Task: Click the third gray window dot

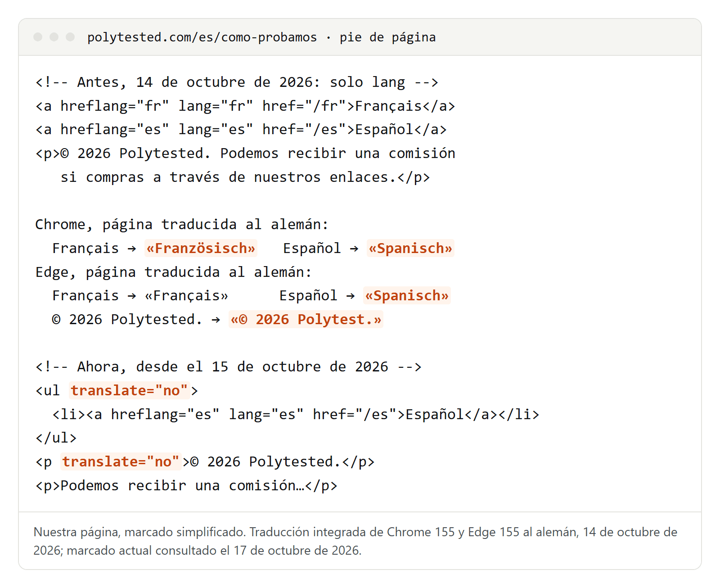Action: pos(70,37)
